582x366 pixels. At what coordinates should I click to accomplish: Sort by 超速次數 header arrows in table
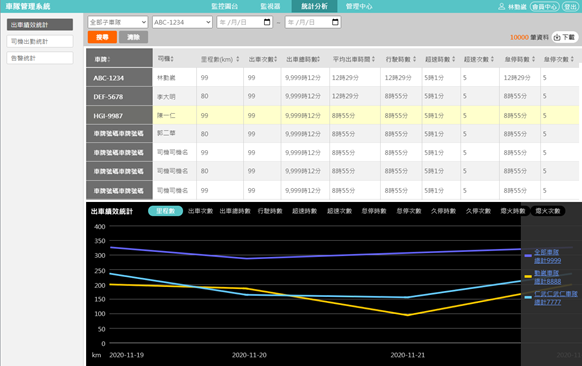point(492,59)
